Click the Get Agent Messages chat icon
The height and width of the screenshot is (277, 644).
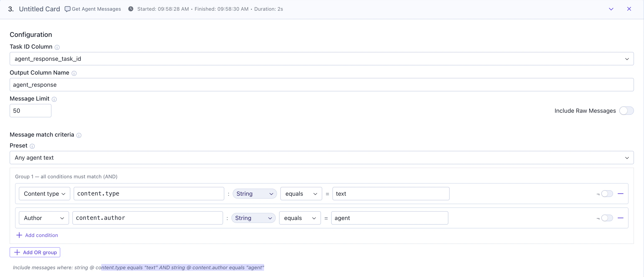pyautogui.click(x=67, y=9)
